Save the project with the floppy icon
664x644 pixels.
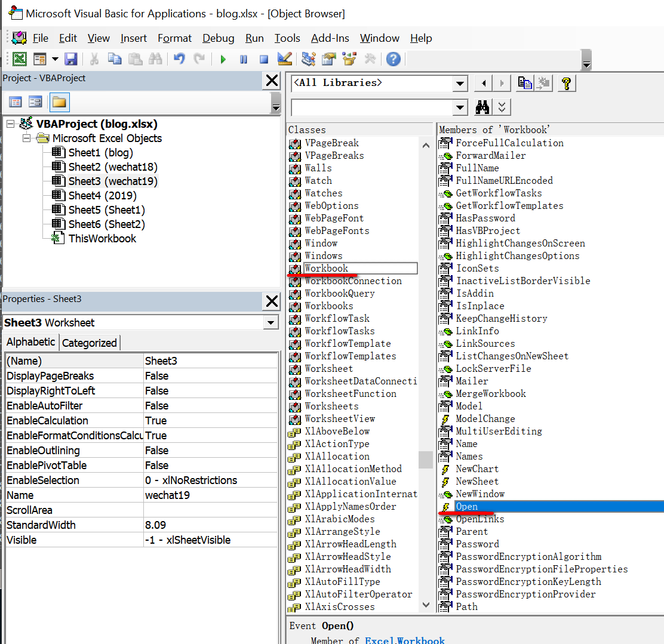click(x=70, y=59)
